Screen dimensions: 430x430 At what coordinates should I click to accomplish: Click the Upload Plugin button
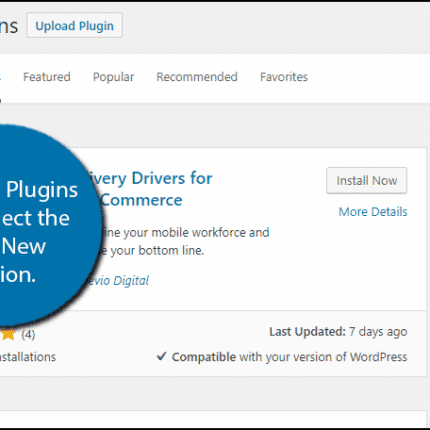pos(74,25)
